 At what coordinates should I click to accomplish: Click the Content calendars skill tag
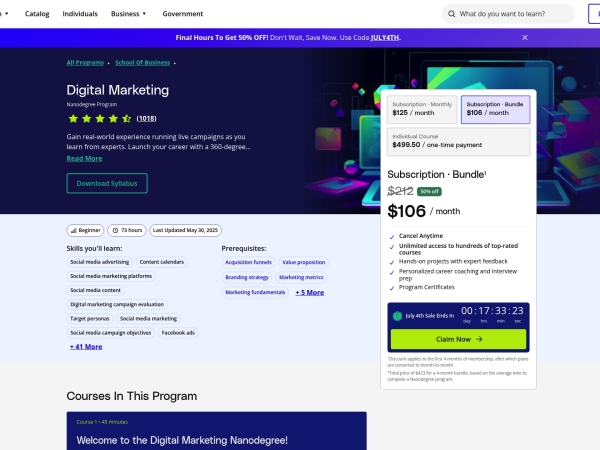point(161,262)
